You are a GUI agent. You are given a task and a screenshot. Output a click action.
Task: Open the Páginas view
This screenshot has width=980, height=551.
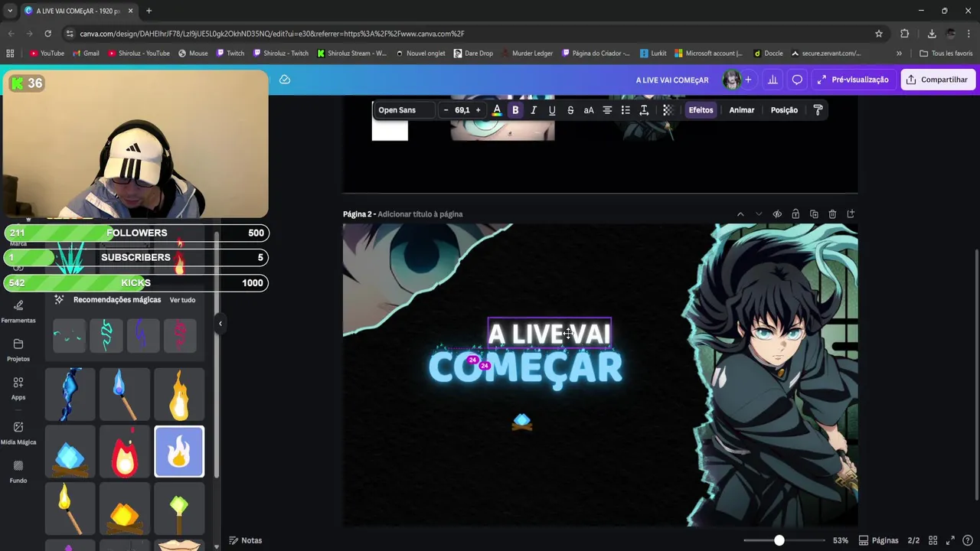pyautogui.click(x=878, y=540)
